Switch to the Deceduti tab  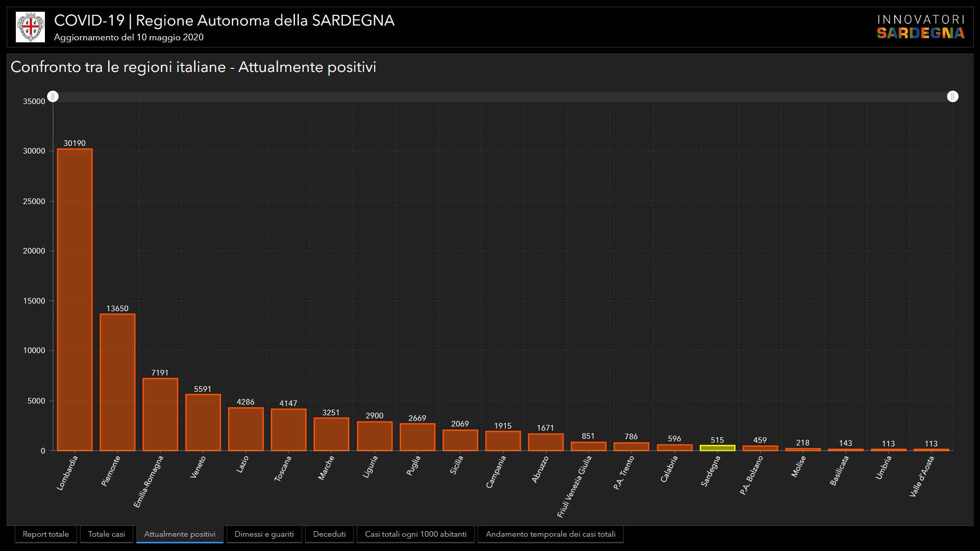coord(329,534)
